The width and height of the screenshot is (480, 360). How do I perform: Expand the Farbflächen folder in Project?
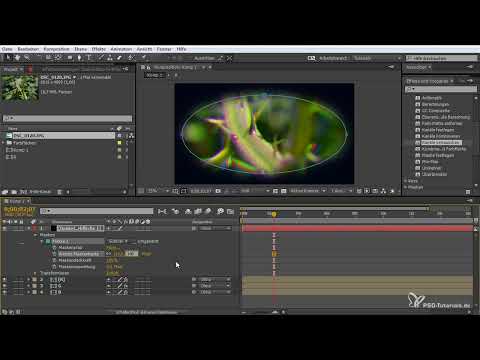3,143
